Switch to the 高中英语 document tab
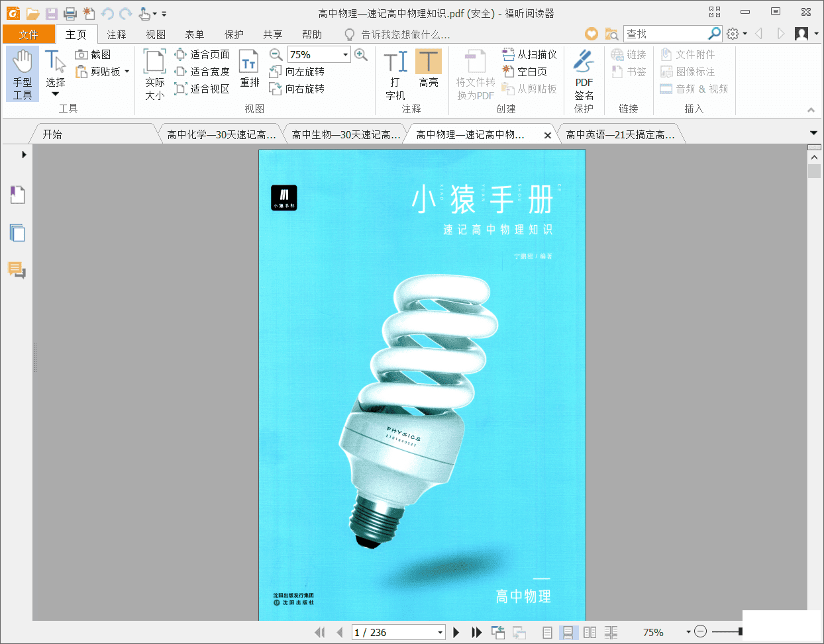824x644 pixels. point(620,134)
